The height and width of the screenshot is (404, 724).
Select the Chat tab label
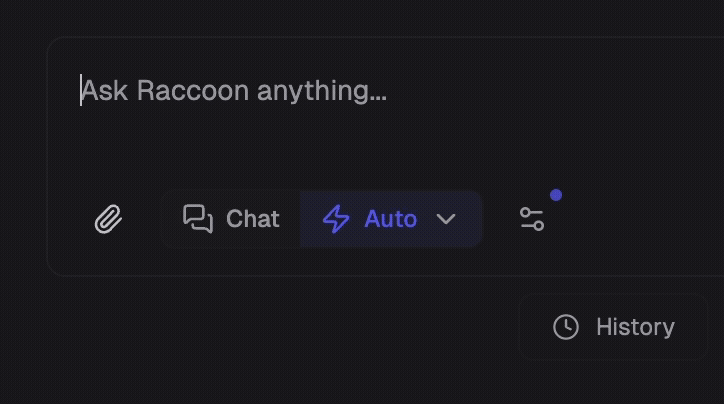(252, 219)
